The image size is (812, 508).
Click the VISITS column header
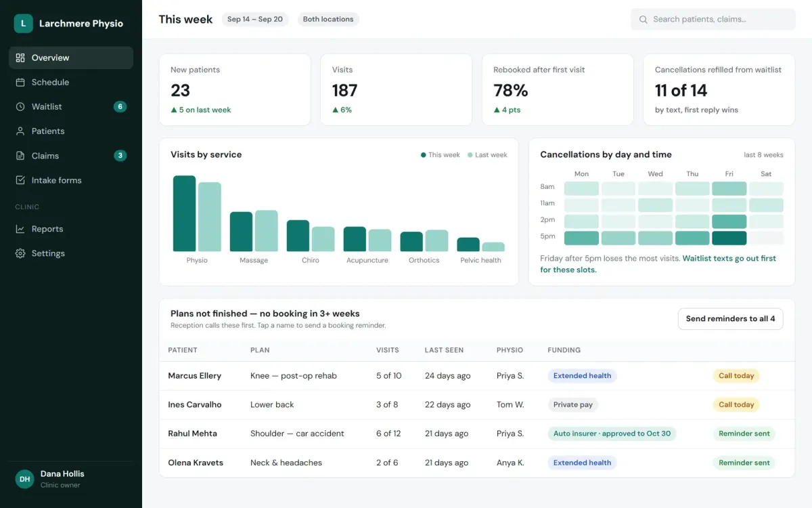click(x=388, y=350)
